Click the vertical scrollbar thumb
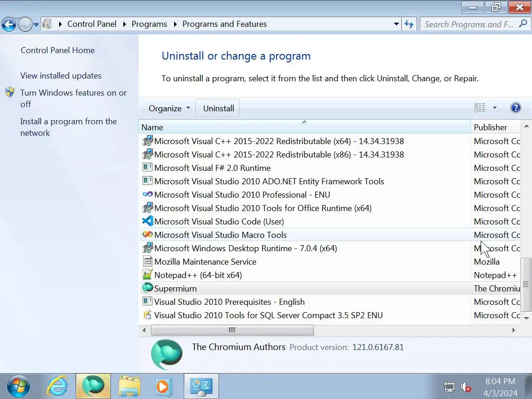 click(526, 284)
